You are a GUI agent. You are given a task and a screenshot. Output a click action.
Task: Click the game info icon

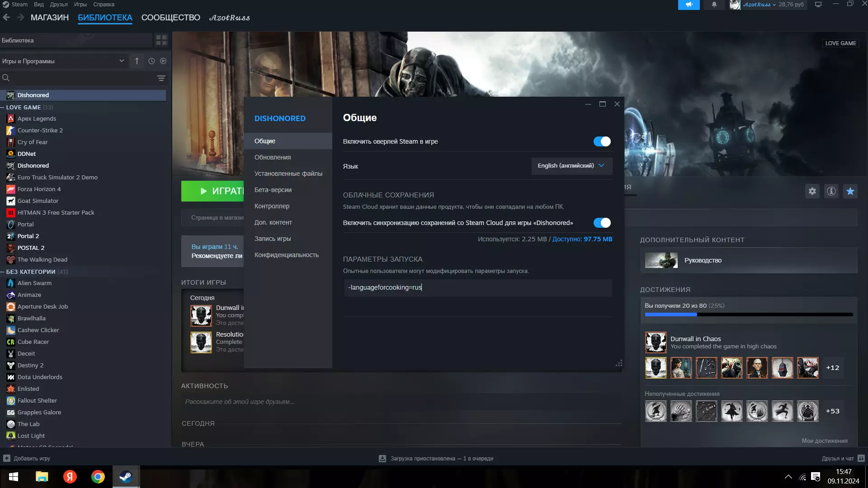[831, 191]
